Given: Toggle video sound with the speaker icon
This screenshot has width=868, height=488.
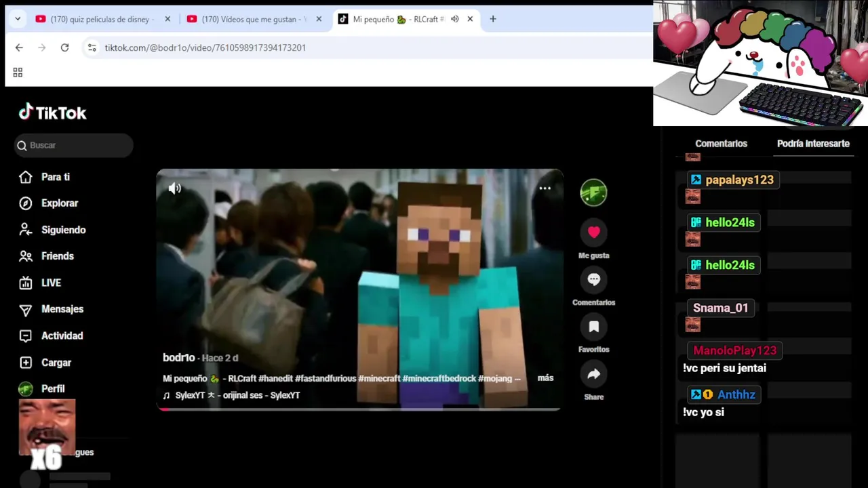Looking at the screenshot, I should tap(175, 188).
